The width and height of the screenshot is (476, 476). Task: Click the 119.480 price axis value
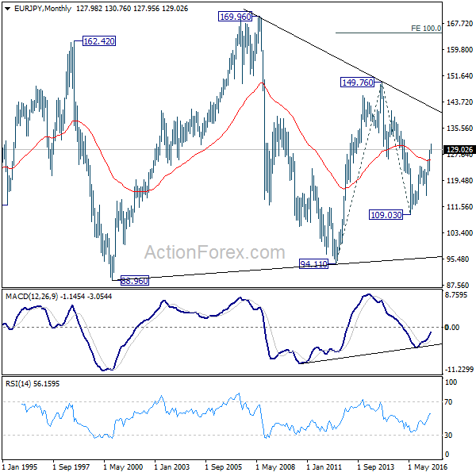point(459,181)
